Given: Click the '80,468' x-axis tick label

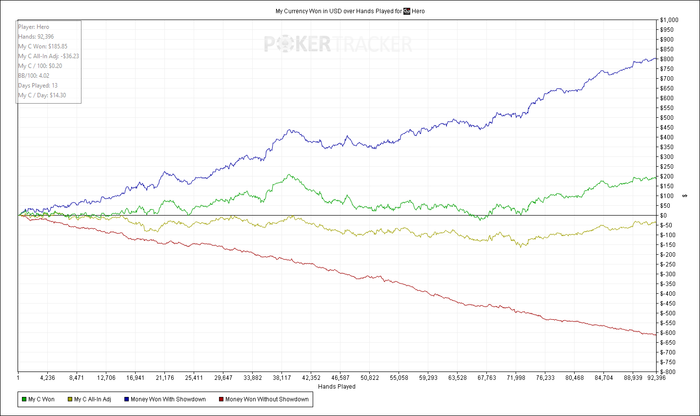Looking at the screenshot, I should (x=575, y=378).
